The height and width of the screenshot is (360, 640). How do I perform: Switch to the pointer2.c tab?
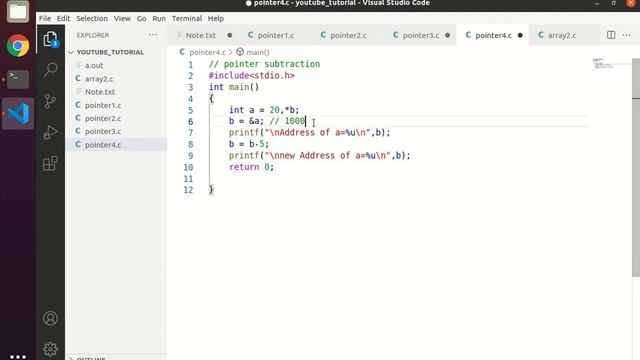coord(348,35)
